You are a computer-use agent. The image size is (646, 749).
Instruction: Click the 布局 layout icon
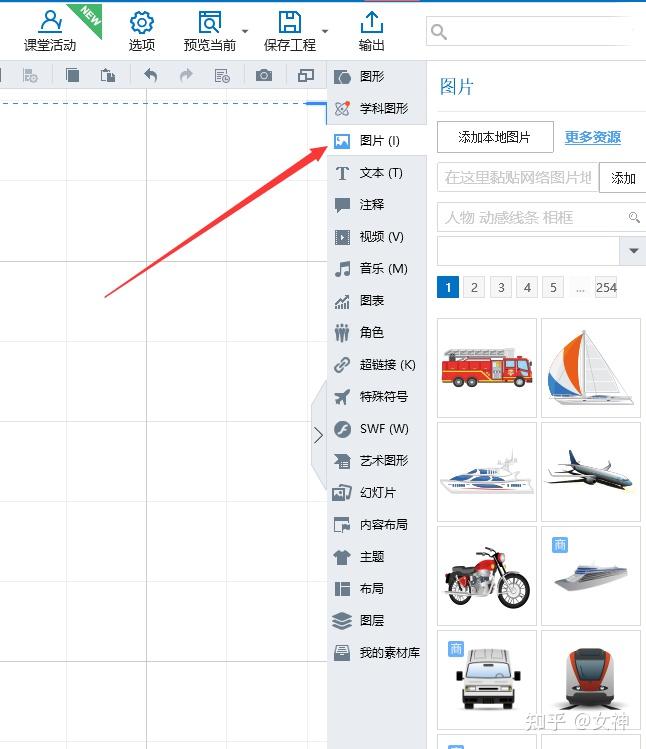342,589
